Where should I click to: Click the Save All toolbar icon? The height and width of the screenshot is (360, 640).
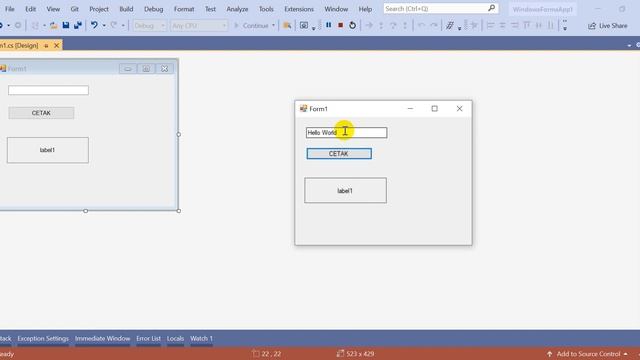coord(78,25)
